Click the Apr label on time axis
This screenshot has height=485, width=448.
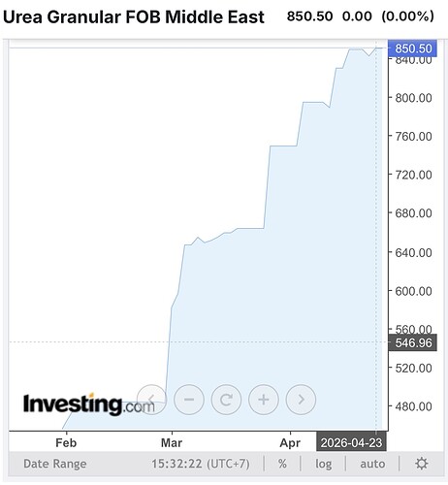(290, 443)
